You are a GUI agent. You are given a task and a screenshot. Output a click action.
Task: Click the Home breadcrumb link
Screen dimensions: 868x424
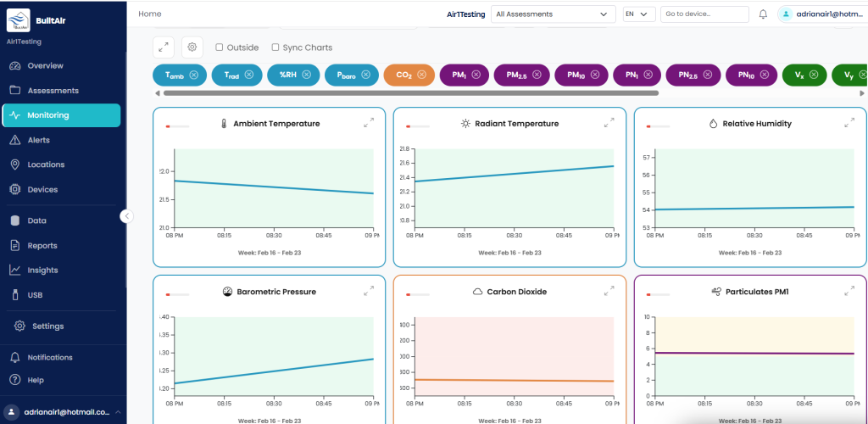point(150,14)
